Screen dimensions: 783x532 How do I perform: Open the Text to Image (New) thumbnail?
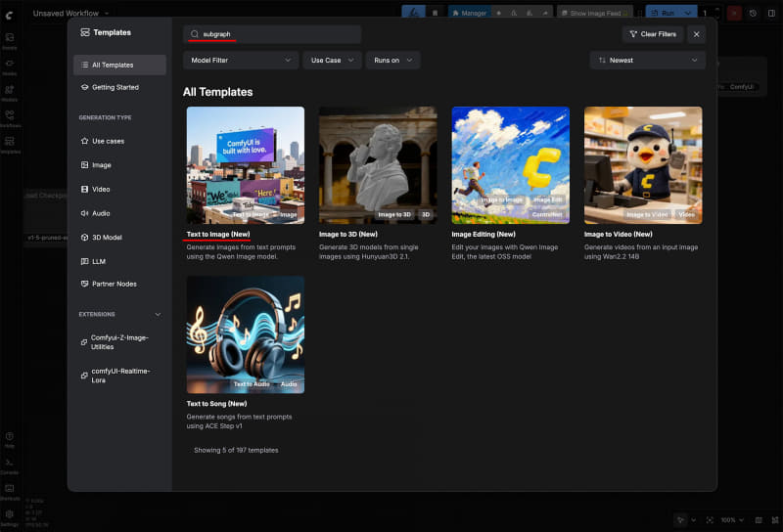(x=246, y=165)
